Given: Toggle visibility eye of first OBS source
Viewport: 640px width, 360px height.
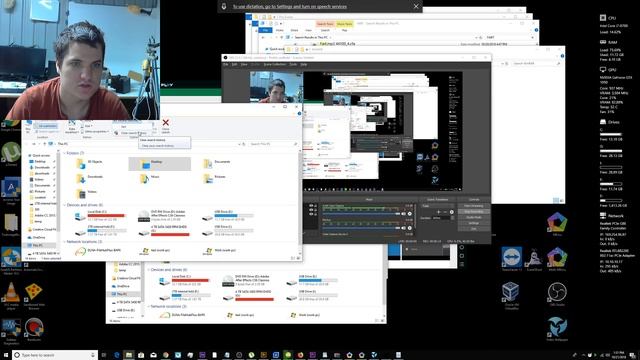Looking at the screenshot, I should (311, 205).
